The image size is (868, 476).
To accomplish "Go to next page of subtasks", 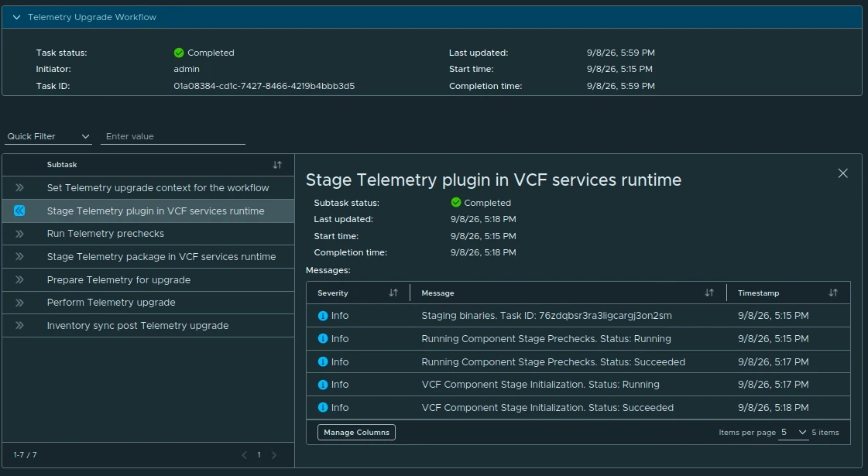I will tap(273, 455).
